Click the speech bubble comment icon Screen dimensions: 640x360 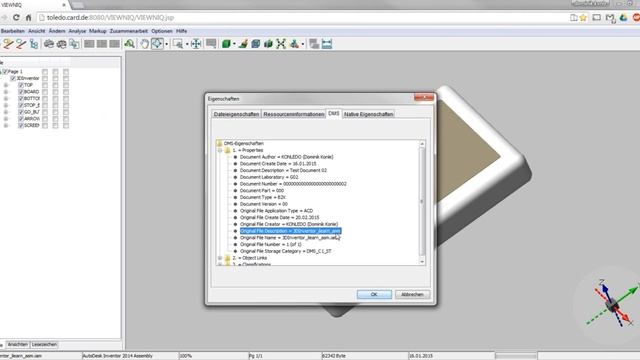pos(211,44)
